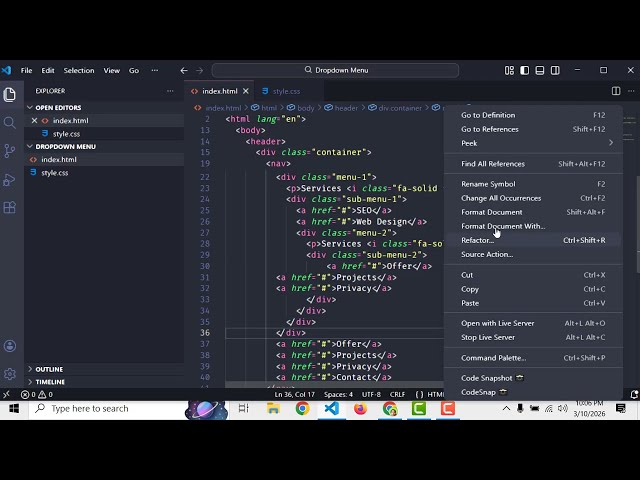
Task: Choose Open with Live Server
Action: pos(533,323)
